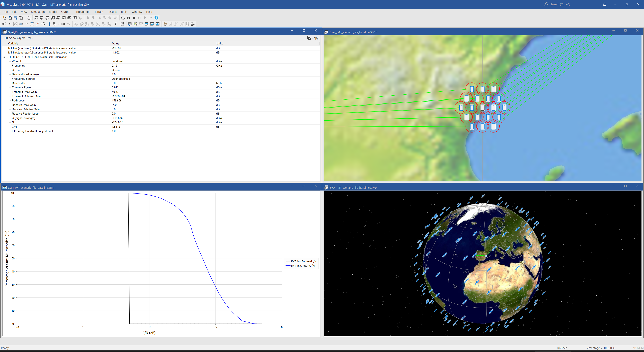This screenshot has height=352, width=644.
Task: Open the Terrain menu
Action: point(99,12)
